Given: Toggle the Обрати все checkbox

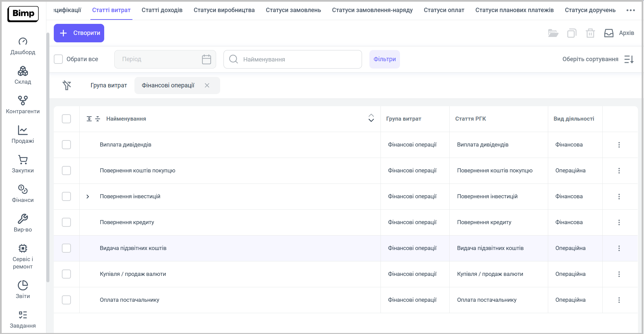Looking at the screenshot, I should pyautogui.click(x=58, y=59).
